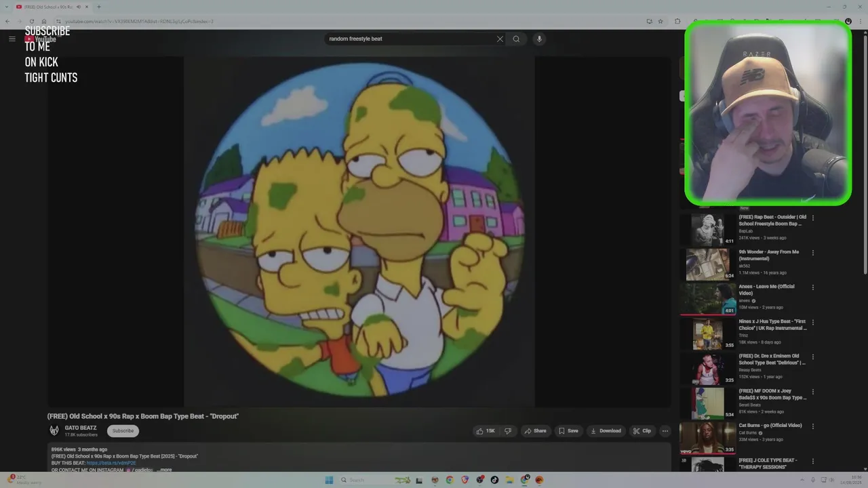Open the YouTube hamburger guide menu

12,39
